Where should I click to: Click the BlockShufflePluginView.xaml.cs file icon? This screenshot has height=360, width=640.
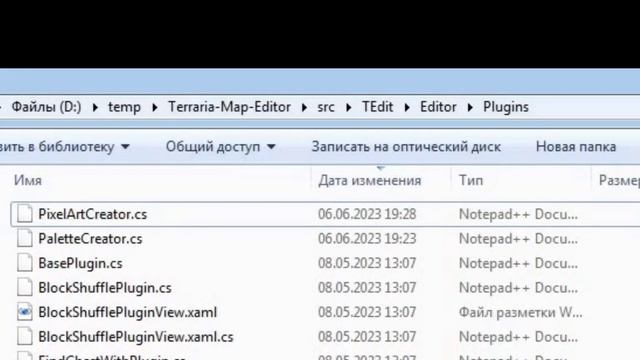pyautogui.click(x=24, y=336)
